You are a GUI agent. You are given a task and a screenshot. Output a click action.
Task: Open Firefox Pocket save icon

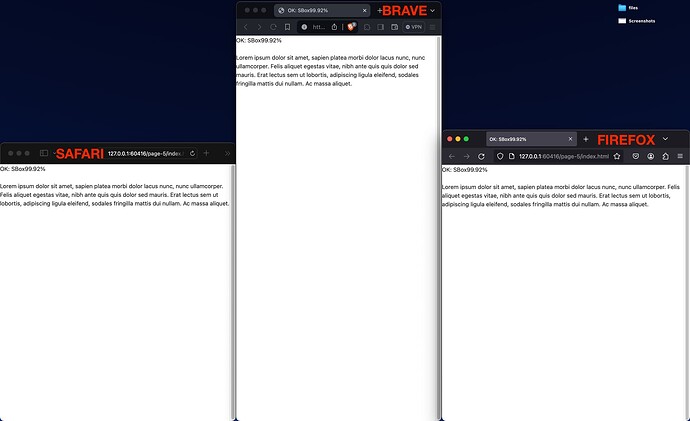pyautogui.click(x=636, y=156)
